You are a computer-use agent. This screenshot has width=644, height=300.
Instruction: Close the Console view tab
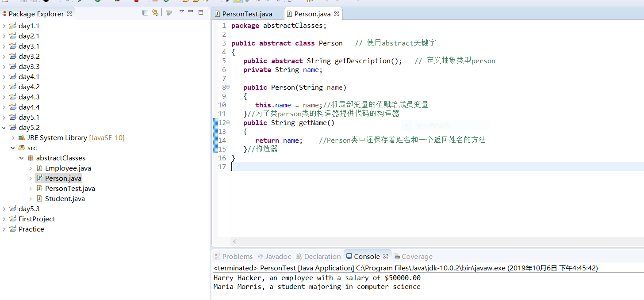point(386,256)
